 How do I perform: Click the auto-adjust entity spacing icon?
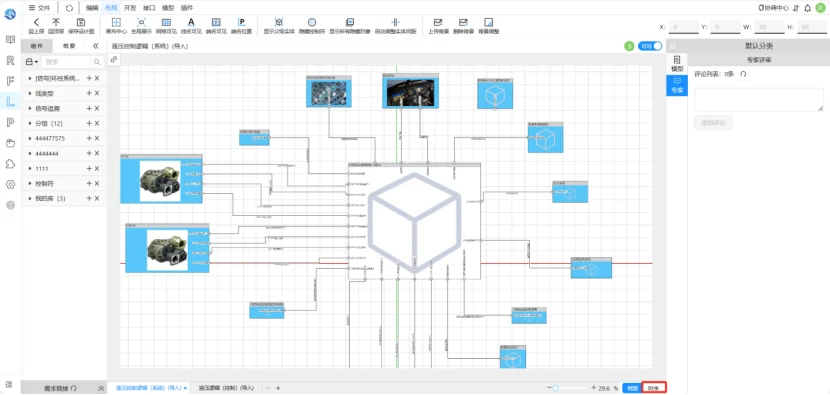395,22
